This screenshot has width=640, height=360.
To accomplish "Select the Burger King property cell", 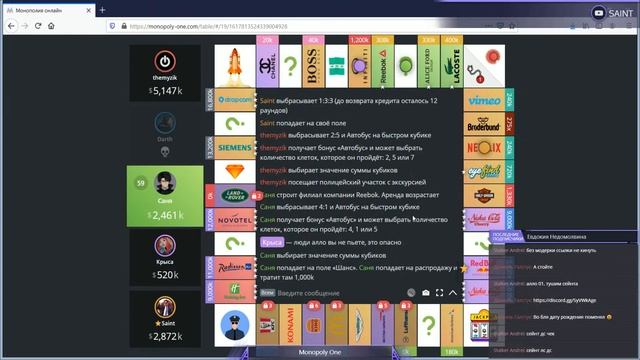I will pyautogui.click(x=313, y=325).
